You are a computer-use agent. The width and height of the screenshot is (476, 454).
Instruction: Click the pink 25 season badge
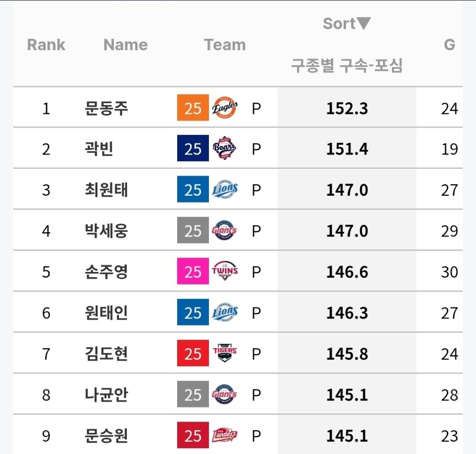[x=193, y=271]
